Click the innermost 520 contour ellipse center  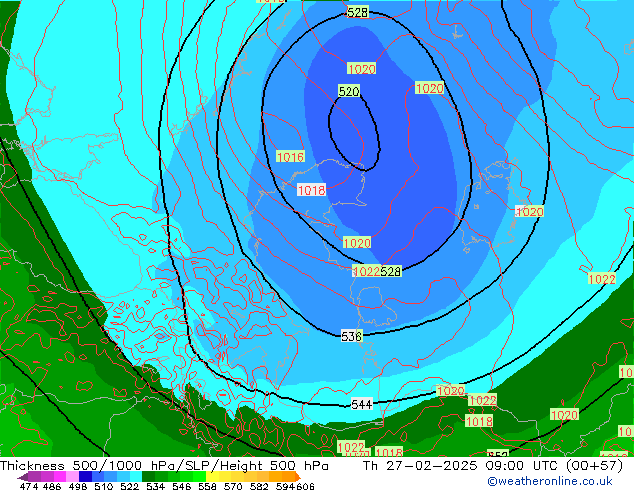coord(355,132)
